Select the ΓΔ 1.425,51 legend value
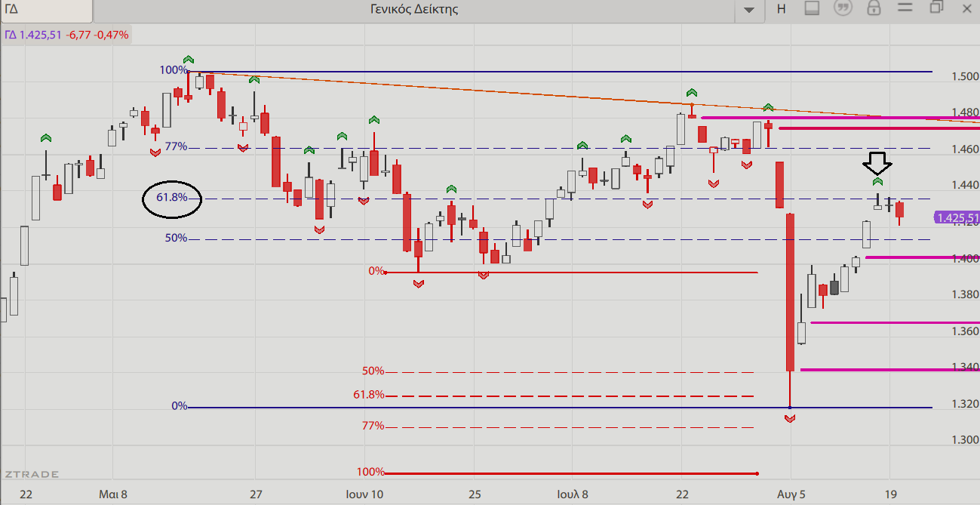The width and height of the screenshot is (980, 505). [33, 35]
